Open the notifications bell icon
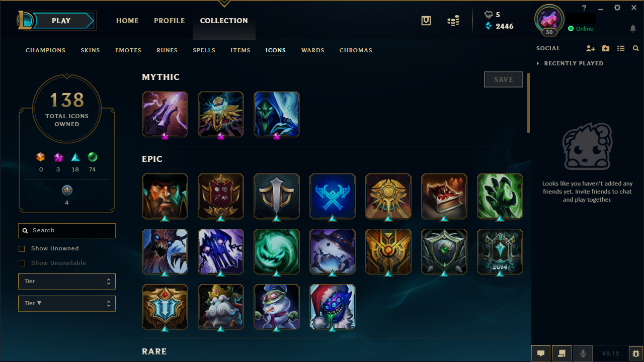Viewport: 644px width, 362px height. tap(633, 29)
